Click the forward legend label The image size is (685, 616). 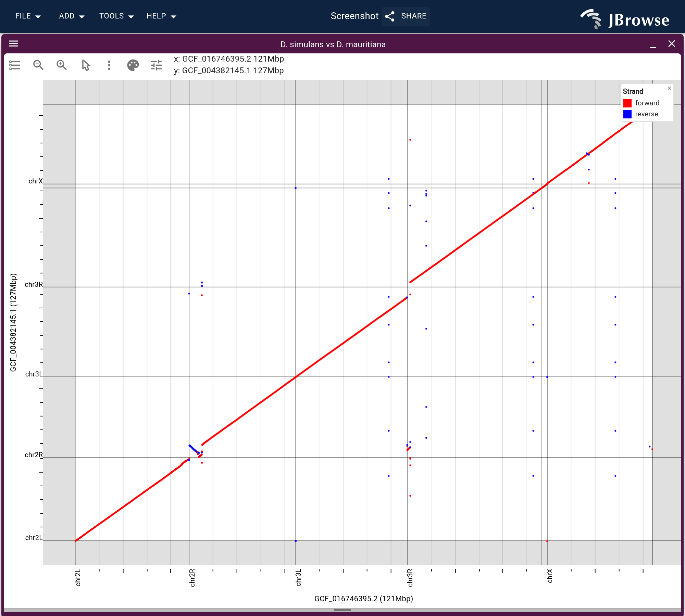[647, 103]
